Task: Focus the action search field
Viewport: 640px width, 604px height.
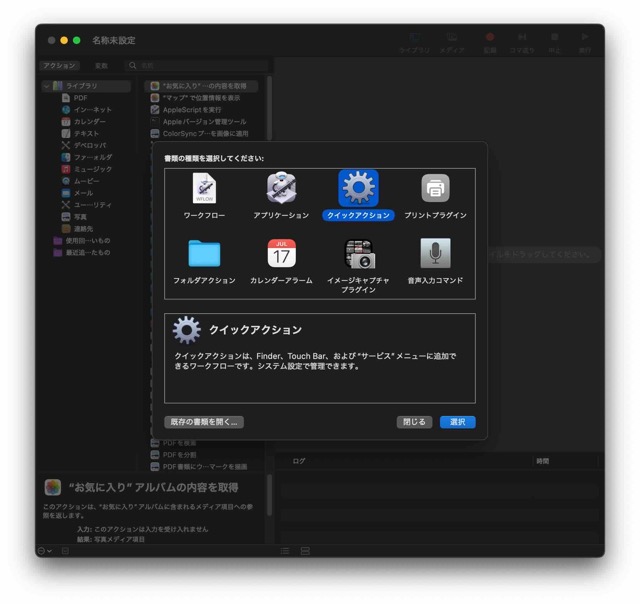Action: click(197, 65)
